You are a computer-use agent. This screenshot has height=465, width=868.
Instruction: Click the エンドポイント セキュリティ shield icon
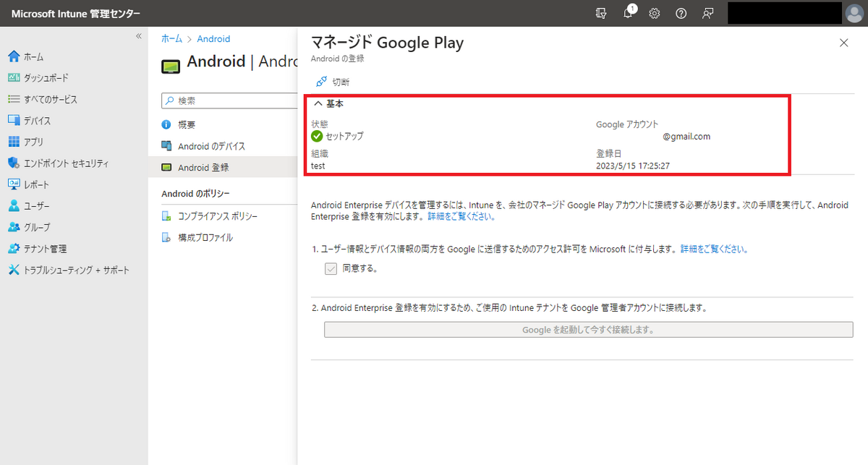pos(13,163)
